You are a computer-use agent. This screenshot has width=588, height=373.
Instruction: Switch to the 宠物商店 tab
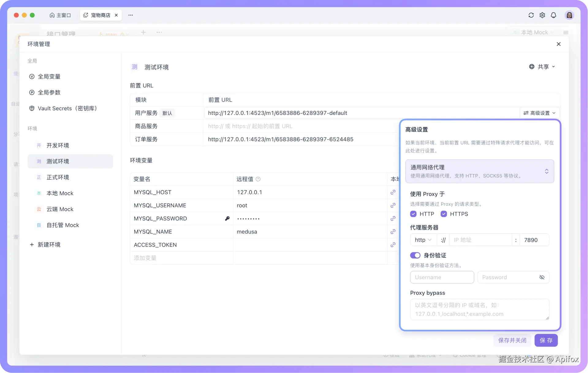click(x=100, y=15)
